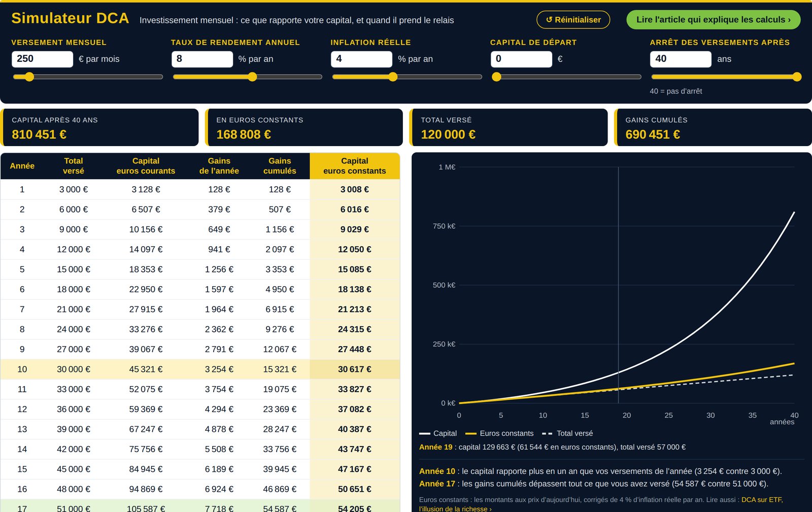Focus the Taux de rendement annuel field
The height and width of the screenshot is (512, 812).
click(x=202, y=59)
